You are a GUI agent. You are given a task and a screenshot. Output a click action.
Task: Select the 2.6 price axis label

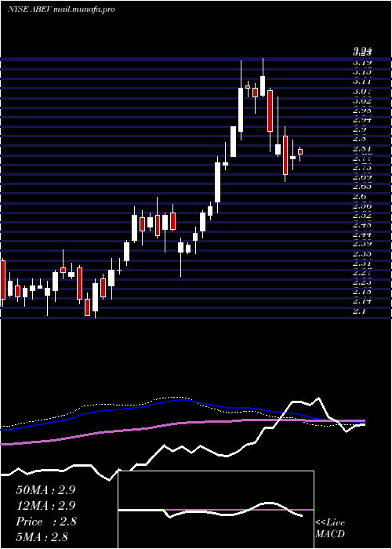pos(360,196)
